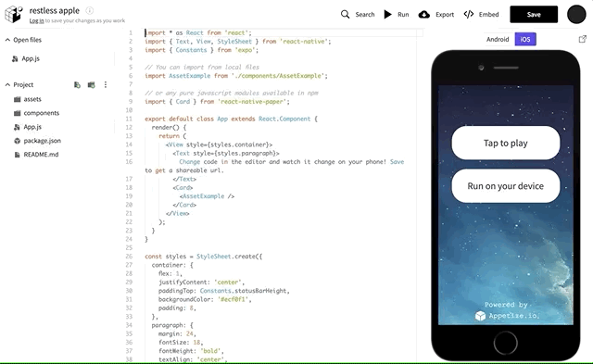Image resolution: width=593 pixels, height=364 pixels.
Task: Click the Log in link
Action: click(37, 20)
